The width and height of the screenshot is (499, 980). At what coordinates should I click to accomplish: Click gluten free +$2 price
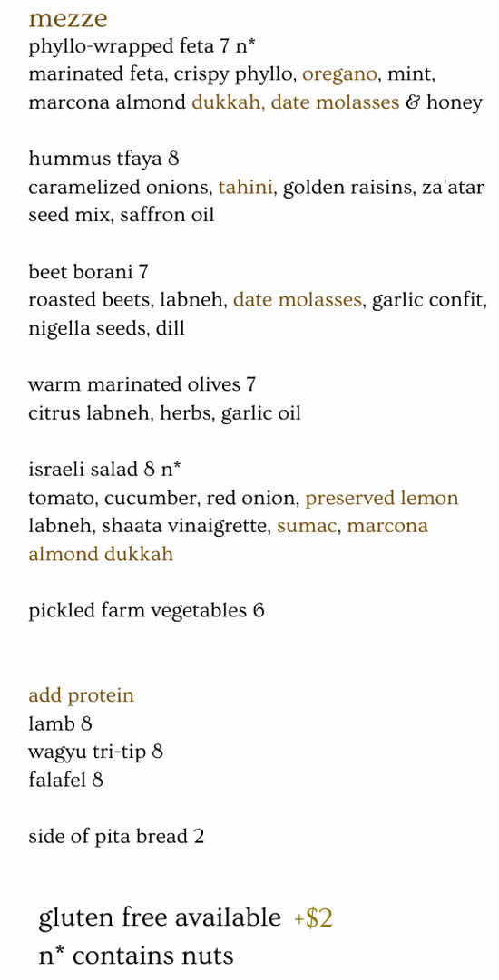[x=313, y=918]
